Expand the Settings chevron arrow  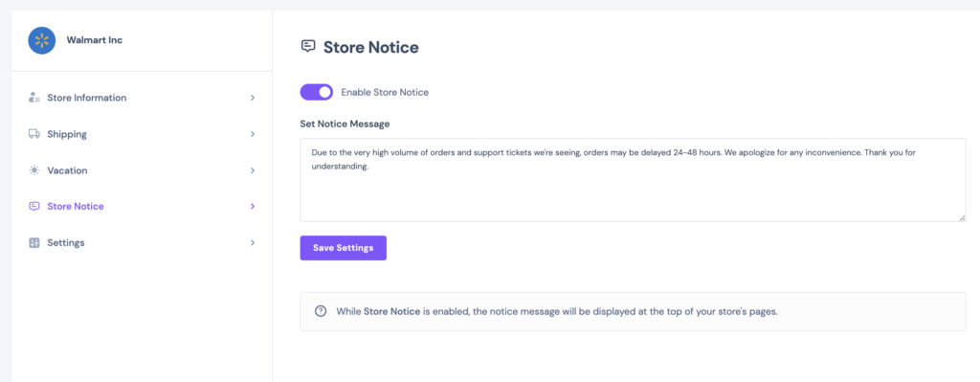click(253, 242)
